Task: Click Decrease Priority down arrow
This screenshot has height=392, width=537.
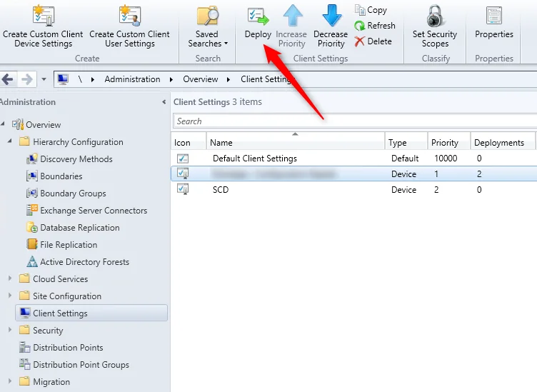Action: tap(332, 16)
